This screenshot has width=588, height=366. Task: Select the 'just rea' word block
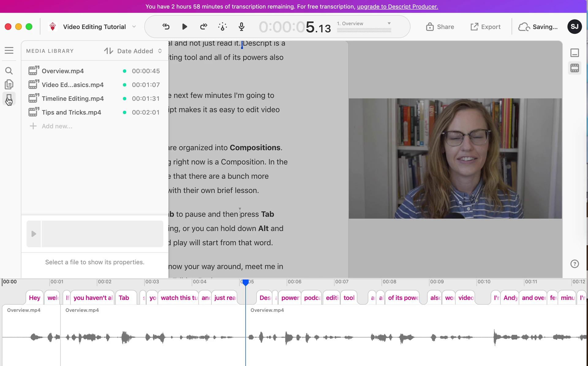[224, 298]
